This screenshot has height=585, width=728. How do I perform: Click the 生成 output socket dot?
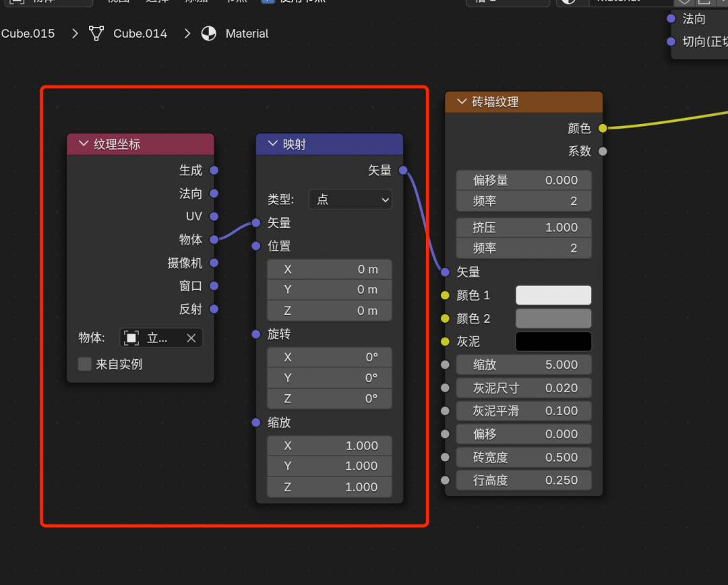[214, 171]
